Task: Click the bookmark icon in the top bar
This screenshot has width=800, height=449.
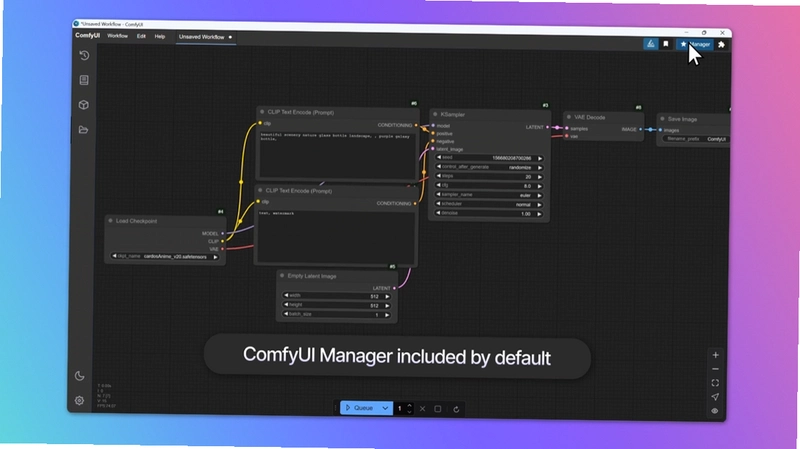Action: (x=666, y=44)
